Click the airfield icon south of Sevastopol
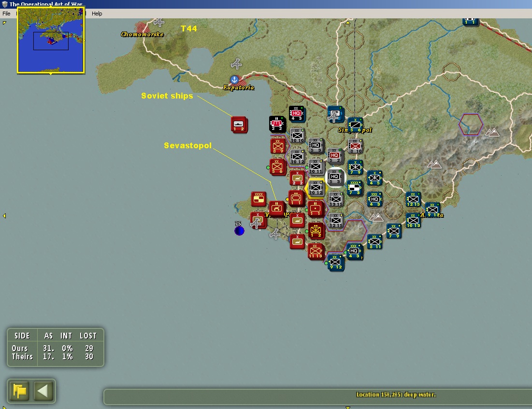The height and width of the screenshot is (409, 532). 275,234
